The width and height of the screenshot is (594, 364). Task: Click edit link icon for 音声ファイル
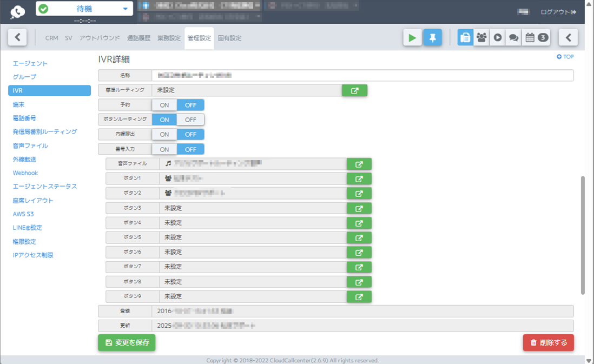[359, 163]
